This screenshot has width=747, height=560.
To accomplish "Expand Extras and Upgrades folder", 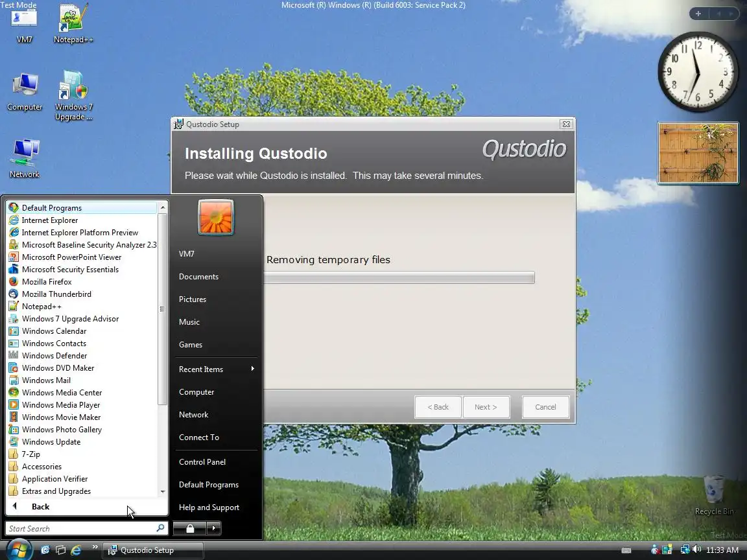I will (82, 491).
